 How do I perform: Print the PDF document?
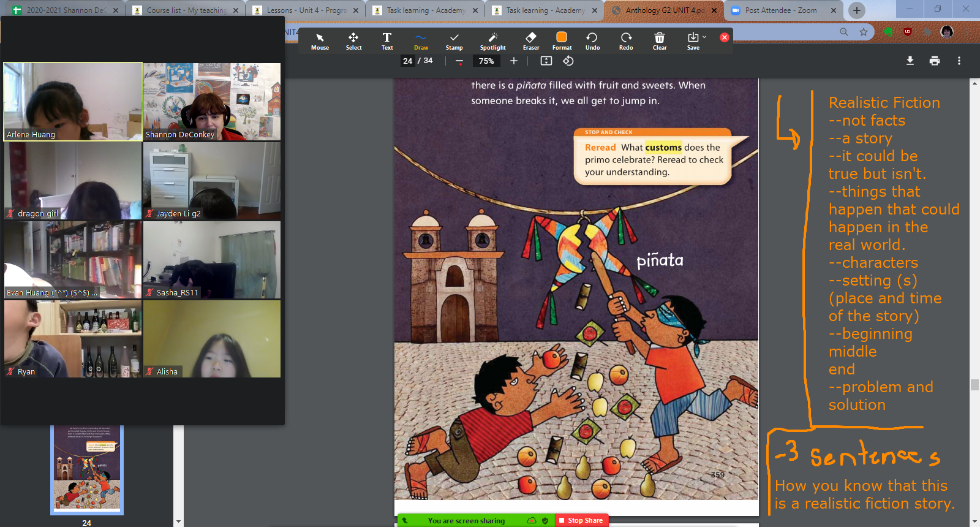[935, 61]
